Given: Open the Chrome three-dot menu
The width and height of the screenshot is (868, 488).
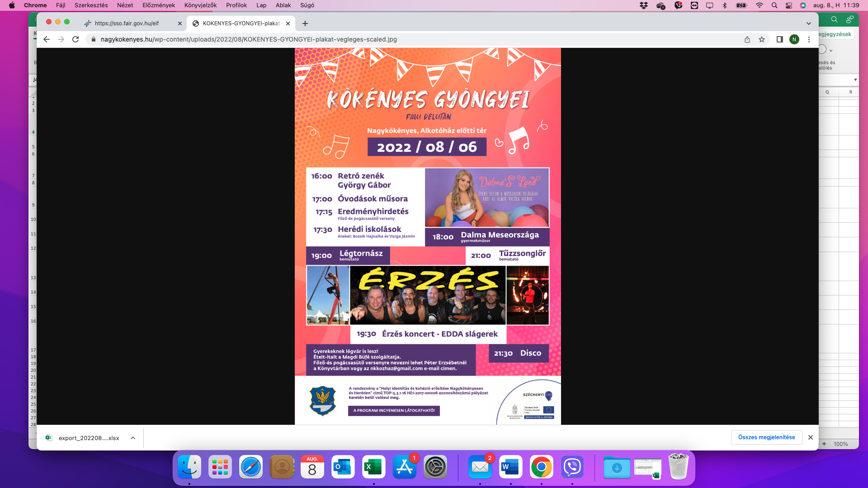Looking at the screenshot, I should click(809, 39).
